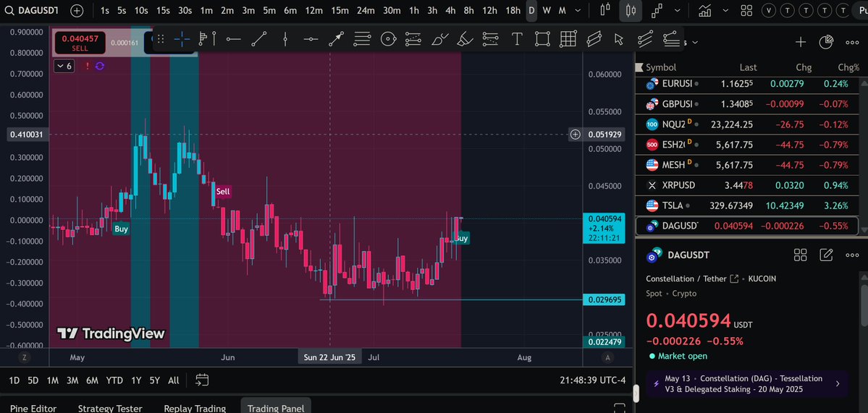Select the arrow drawing tool
868x413 pixels.
336,39
